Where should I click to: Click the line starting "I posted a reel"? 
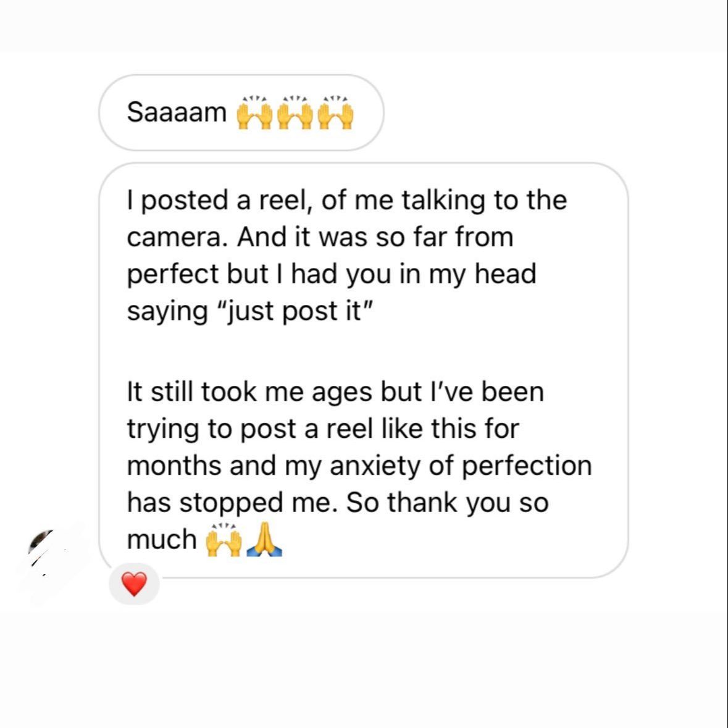[346, 200]
